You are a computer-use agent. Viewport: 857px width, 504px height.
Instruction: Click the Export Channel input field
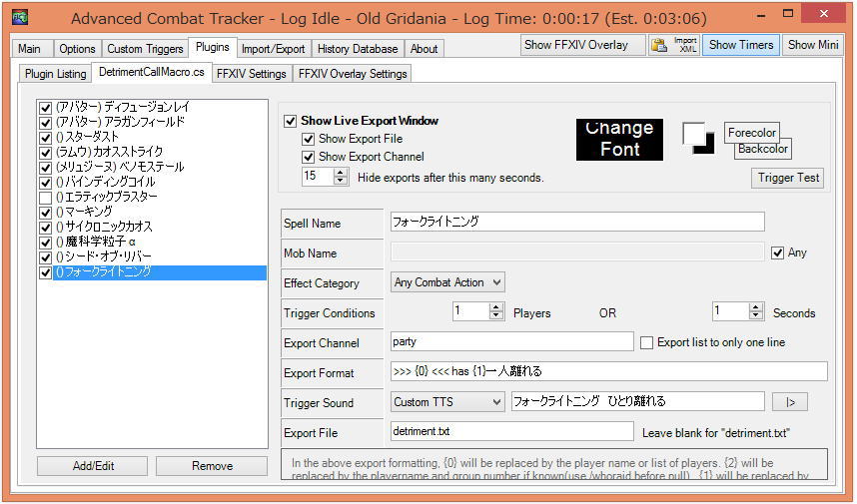click(x=512, y=342)
